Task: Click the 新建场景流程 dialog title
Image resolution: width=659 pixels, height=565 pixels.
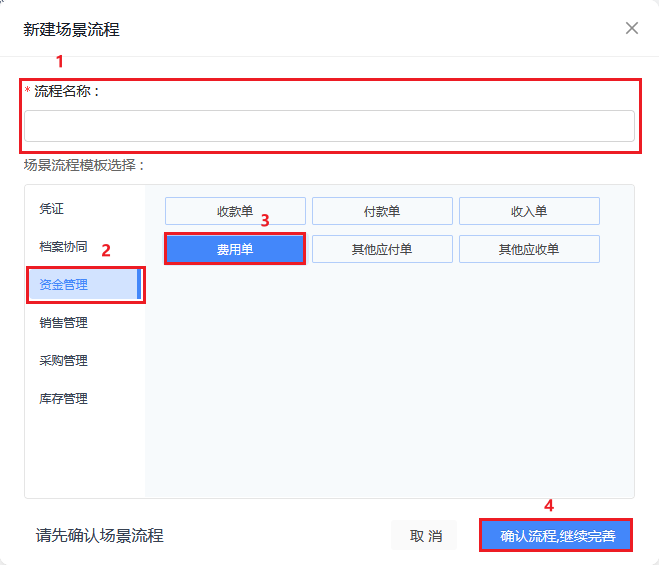Action: [x=71, y=30]
